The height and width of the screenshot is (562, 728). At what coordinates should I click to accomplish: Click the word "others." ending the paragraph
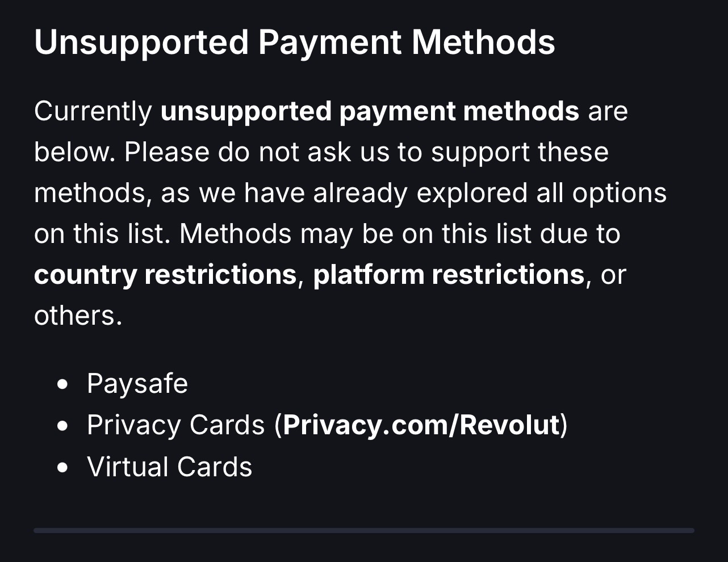pyautogui.click(x=78, y=316)
